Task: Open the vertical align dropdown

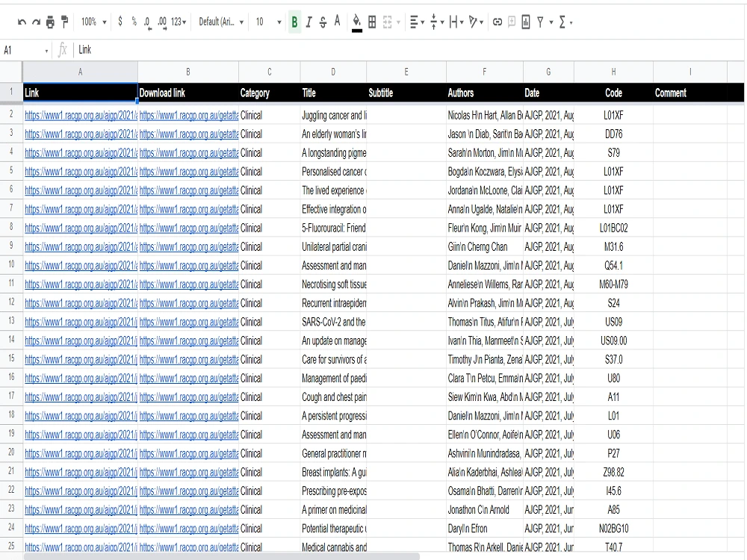Action: pos(436,22)
